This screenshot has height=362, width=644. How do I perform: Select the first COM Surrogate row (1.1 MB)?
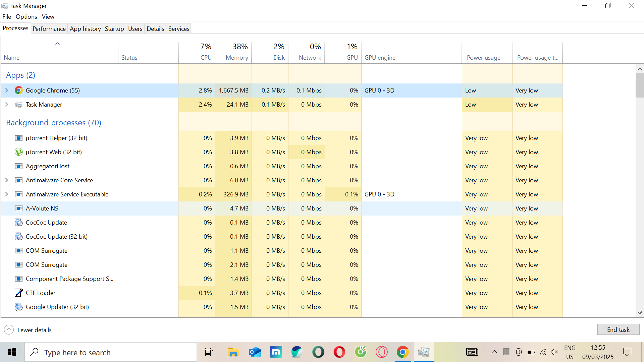(281, 251)
